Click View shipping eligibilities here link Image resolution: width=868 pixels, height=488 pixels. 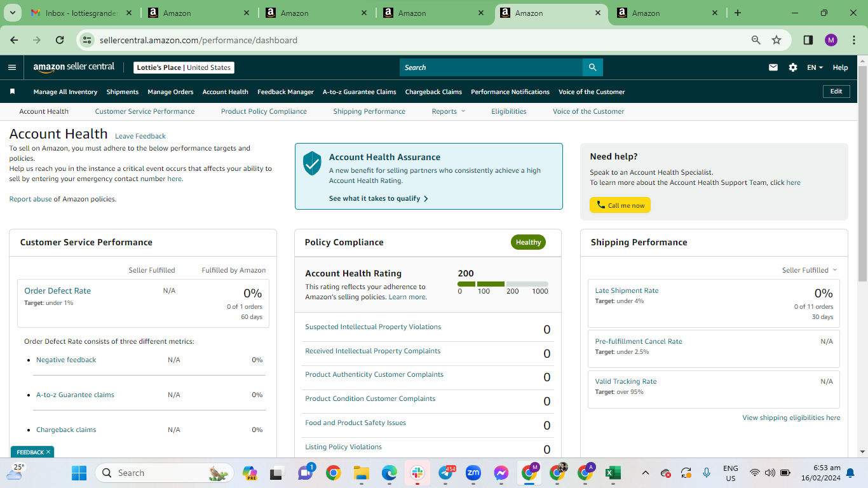791,417
